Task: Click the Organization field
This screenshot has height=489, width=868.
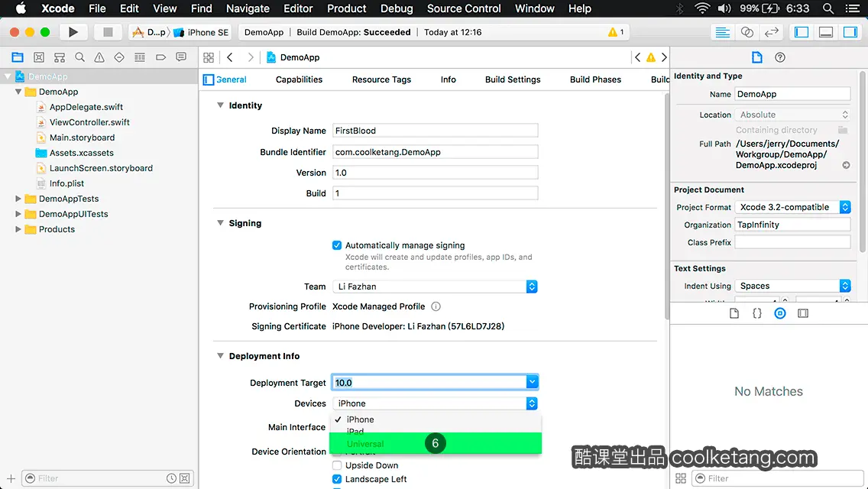Action: pyautogui.click(x=792, y=225)
